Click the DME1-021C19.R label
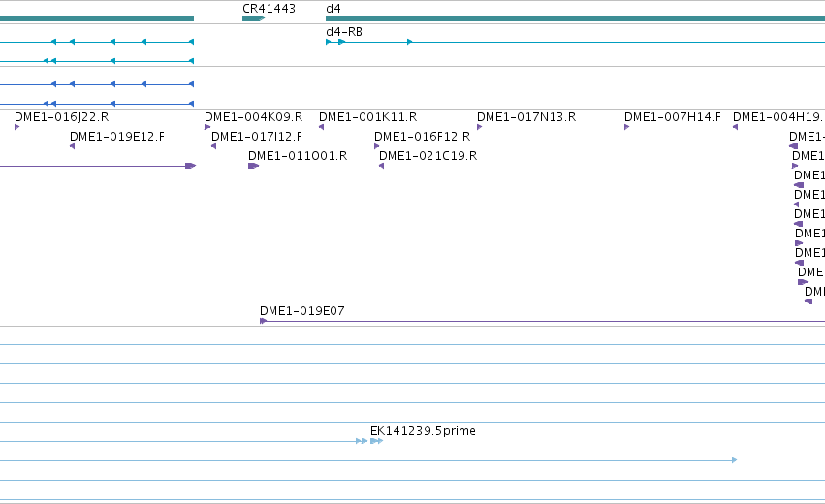Screen dimensions: 825x504 click(x=428, y=156)
